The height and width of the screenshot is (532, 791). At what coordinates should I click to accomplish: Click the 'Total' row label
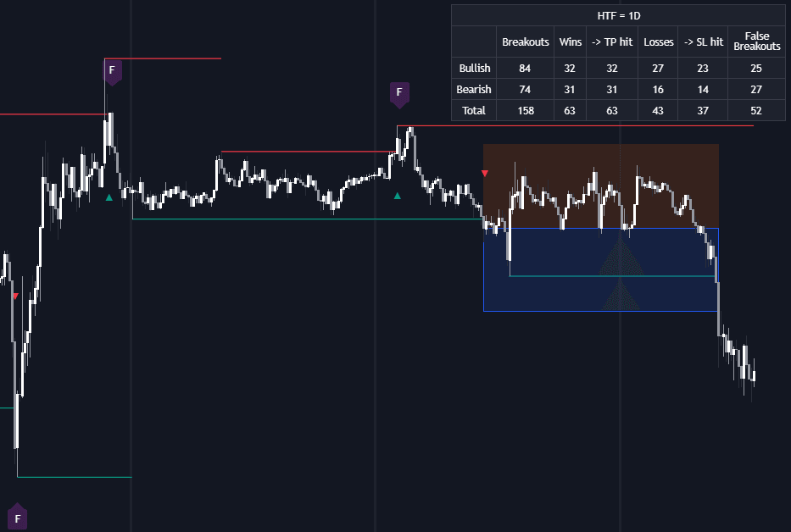tap(474, 110)
